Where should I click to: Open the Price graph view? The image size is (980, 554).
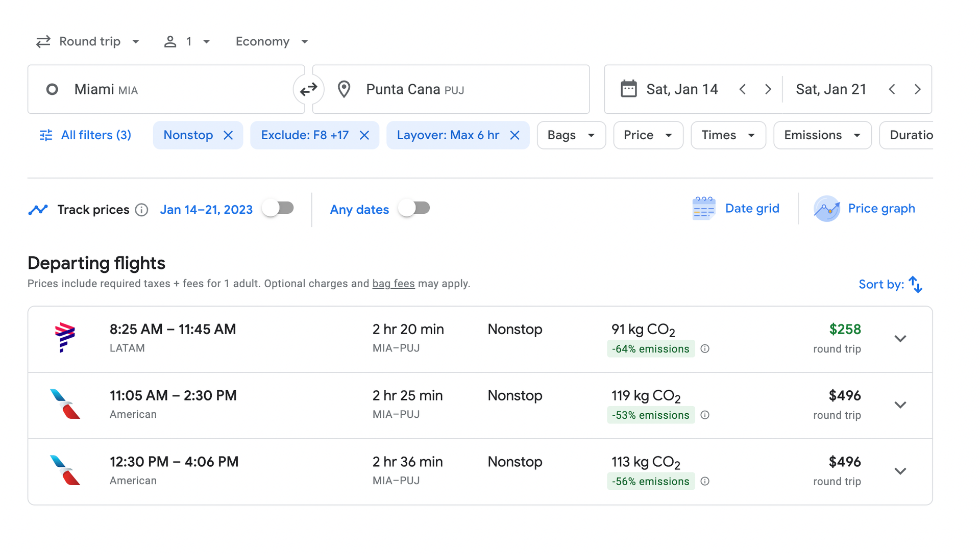[x=864, y=208]
